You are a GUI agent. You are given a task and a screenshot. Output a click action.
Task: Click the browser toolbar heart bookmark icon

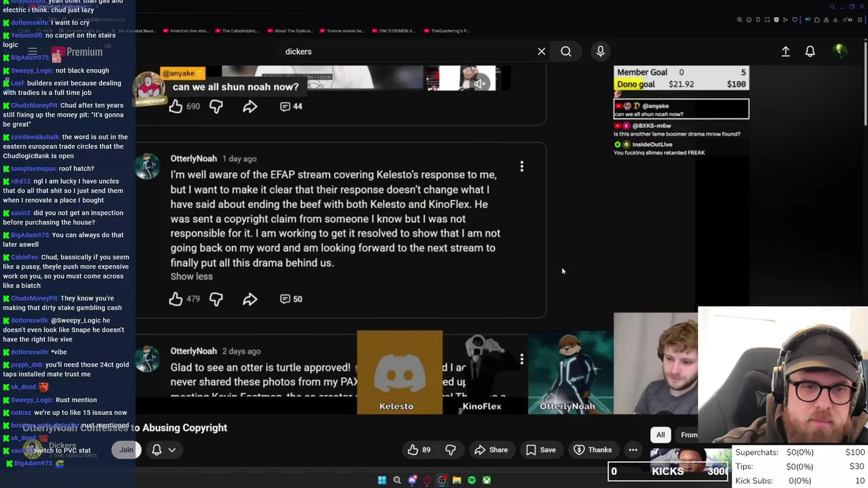point(795,20)
